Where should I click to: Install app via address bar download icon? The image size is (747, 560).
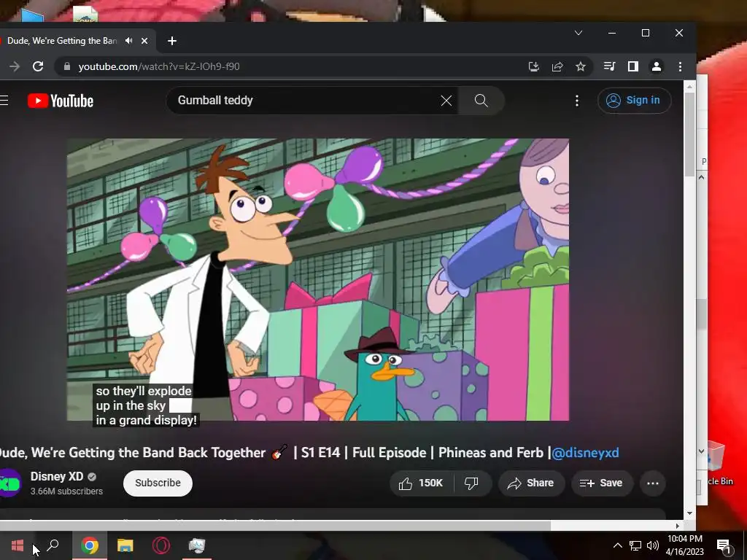pos(534,66)
